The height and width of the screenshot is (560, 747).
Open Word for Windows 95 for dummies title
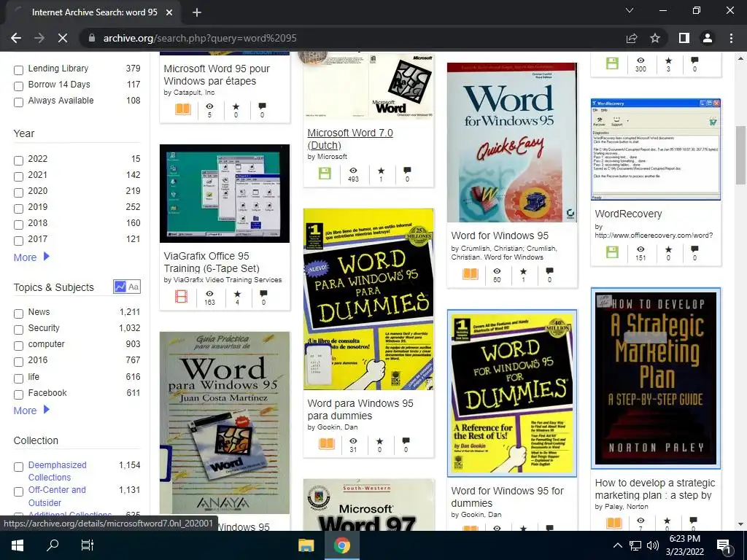point(508,497)
